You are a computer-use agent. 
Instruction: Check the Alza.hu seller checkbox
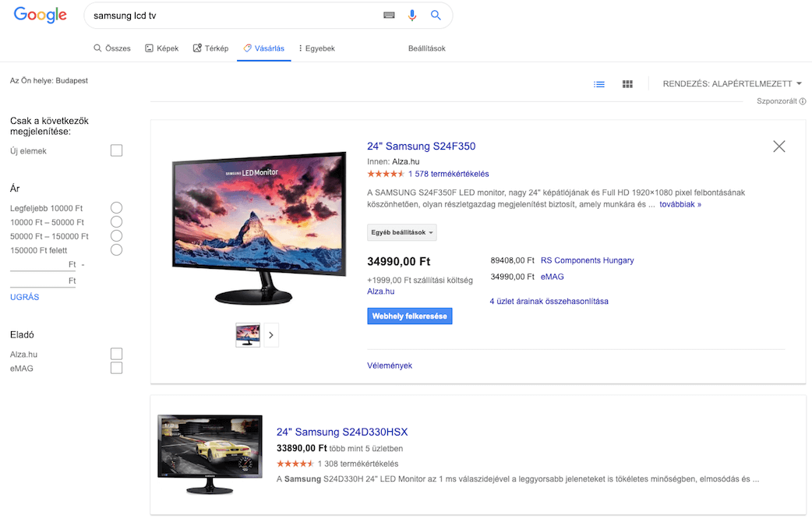117,354
